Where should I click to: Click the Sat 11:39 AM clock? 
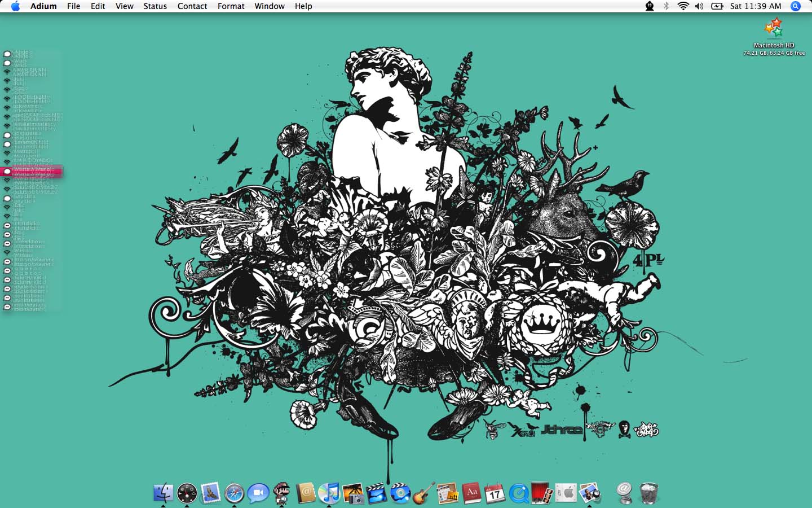point(756,6)
